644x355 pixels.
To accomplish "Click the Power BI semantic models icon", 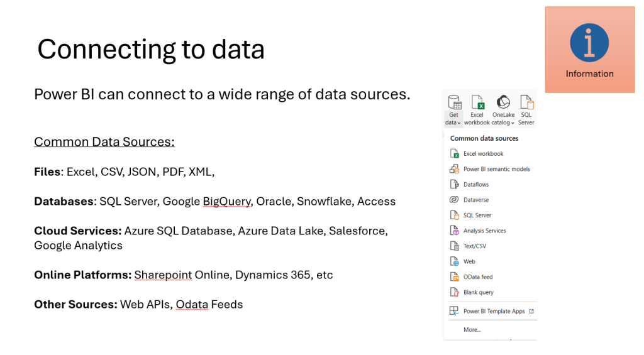I will click(x=454, y=168).
